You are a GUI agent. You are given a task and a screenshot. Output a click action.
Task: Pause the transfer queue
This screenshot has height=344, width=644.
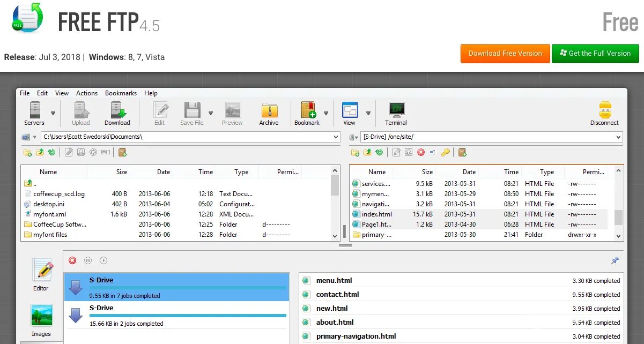(88, 260)
